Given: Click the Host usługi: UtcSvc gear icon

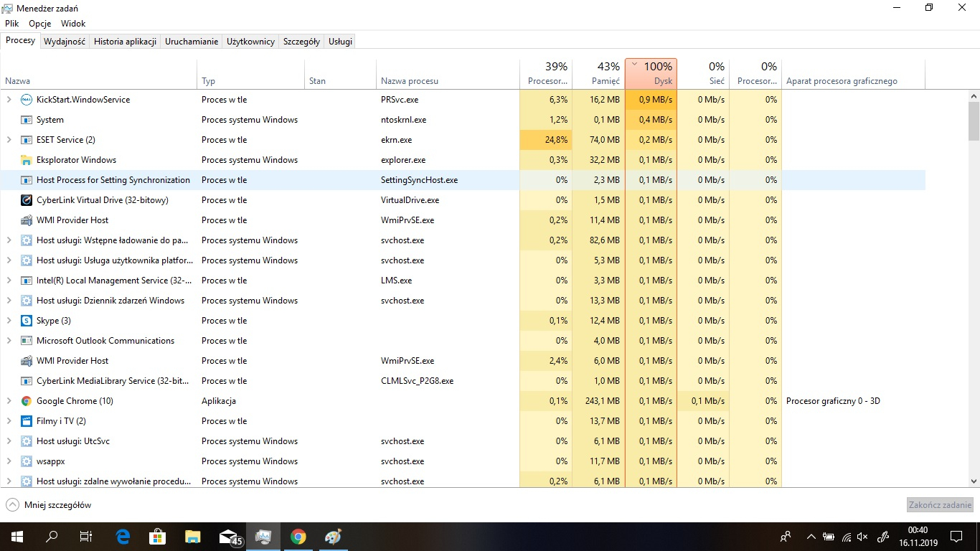Looking at the screenshot, I should point(27,441).
